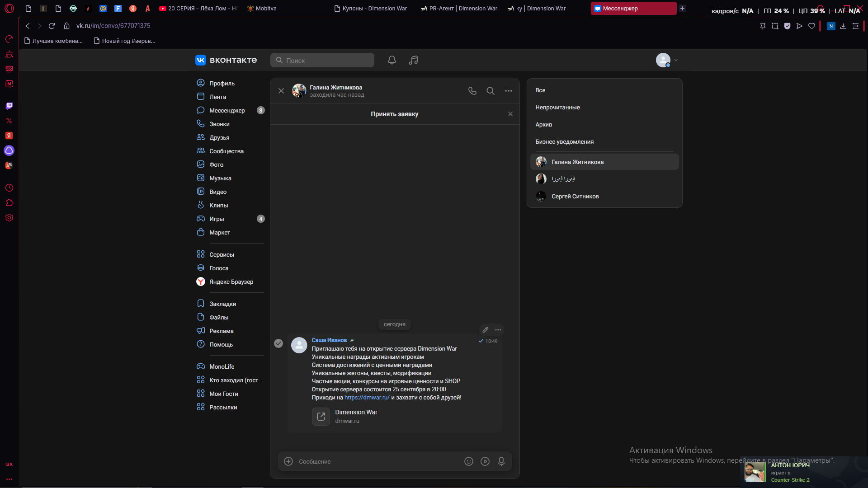Go to VK home via ВКонтакте logo
The width and height of the screenshot is (868, 488).
click(226, 60)
